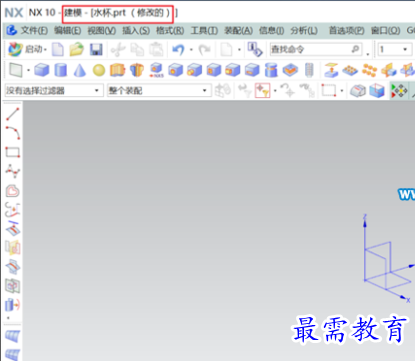Open the command finder icon beside the search box
The height and width of the screenshot is (361, 415).
click(x=255, y=49)
